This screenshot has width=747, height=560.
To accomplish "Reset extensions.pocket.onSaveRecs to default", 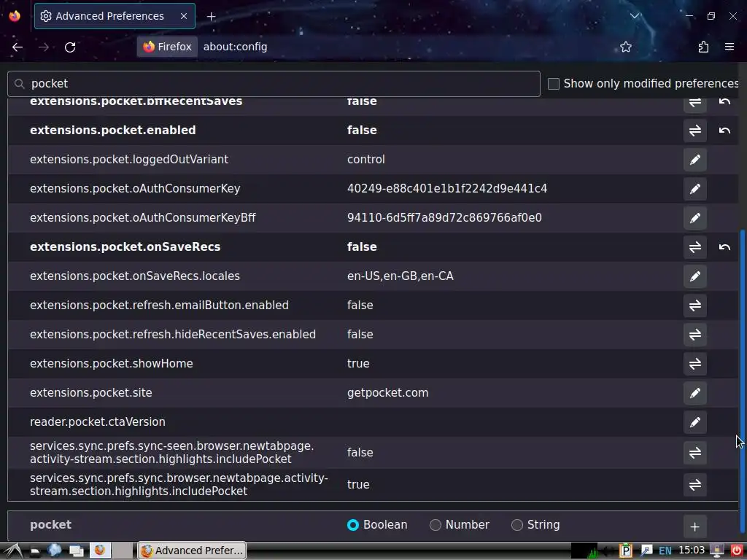I will click(724, 246).
